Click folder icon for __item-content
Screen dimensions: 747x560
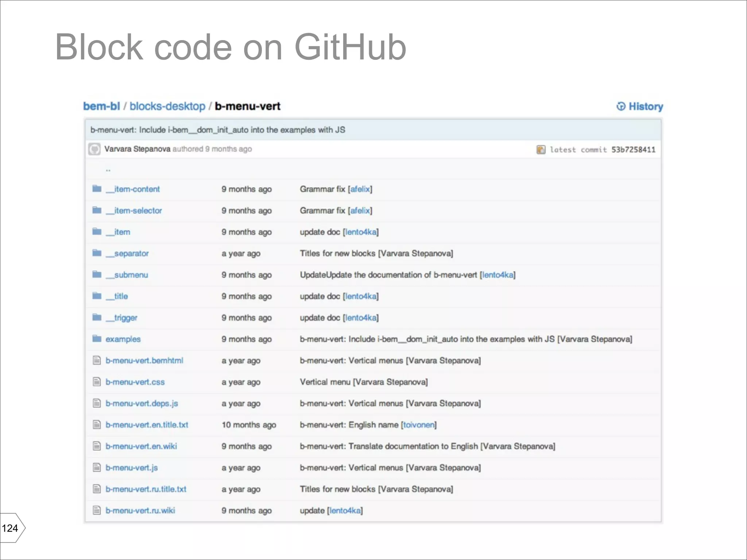pyautogui.click(x=97, y=189)
